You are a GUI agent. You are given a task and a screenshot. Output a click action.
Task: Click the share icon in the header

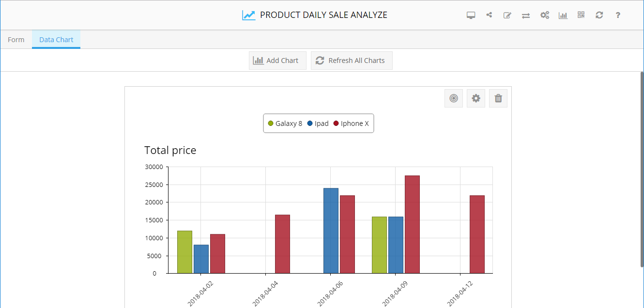click(489, 15)
